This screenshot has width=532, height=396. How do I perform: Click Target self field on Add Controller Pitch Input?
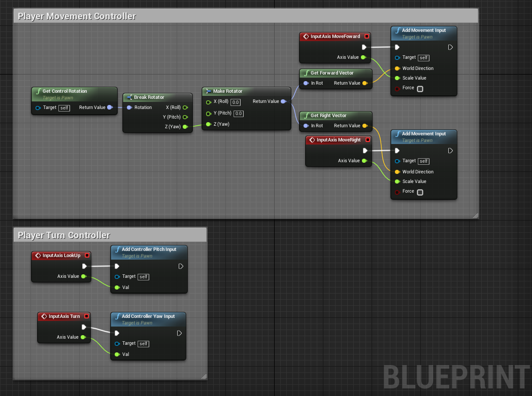pyautogui.click(x=144, y=277)
